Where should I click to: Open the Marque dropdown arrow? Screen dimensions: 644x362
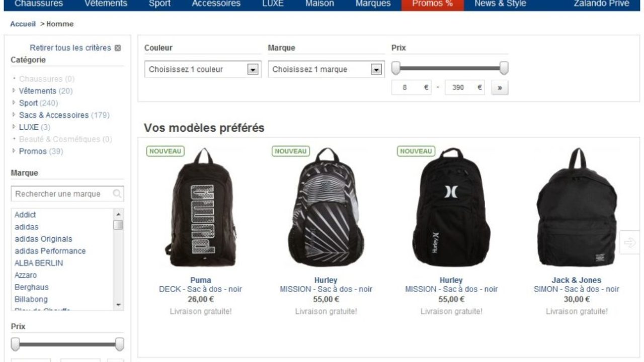point(376,69)
